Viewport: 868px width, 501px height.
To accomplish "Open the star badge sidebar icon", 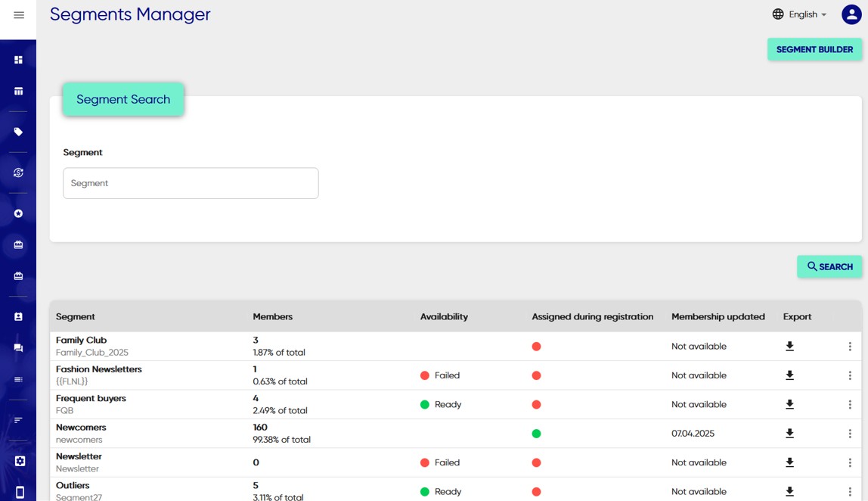I will coord(18,213).
